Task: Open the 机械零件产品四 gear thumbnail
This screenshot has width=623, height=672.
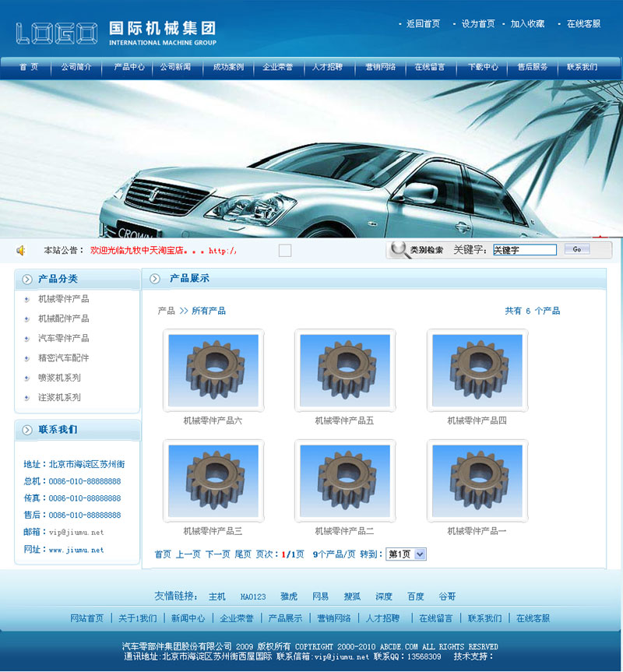Action: 477,371
